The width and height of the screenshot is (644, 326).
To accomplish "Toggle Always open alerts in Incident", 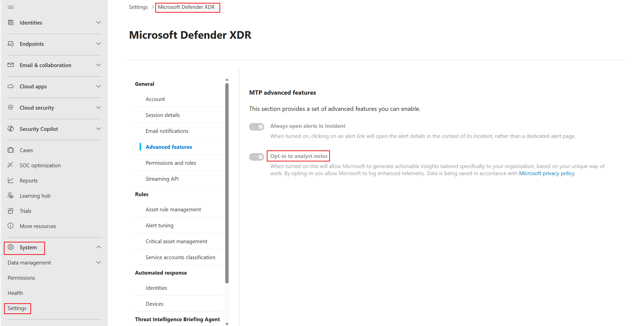I will pyautogui.click(x=256, y=127).
